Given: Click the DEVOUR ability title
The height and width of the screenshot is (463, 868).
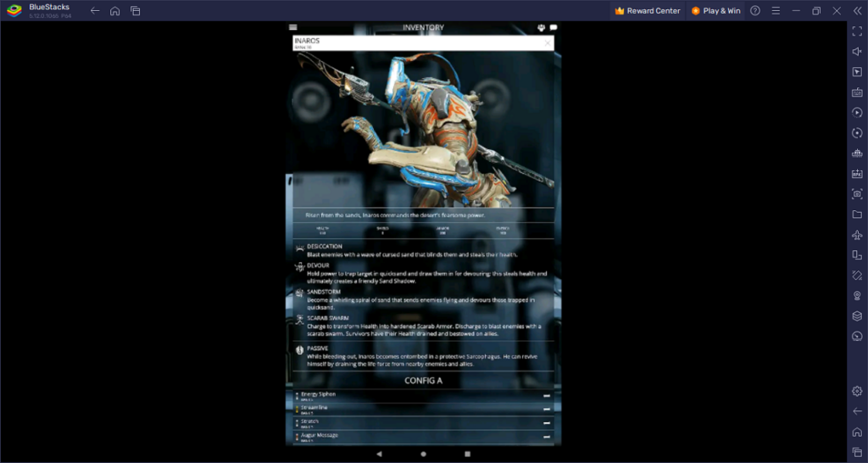Looking at the screenshot, I should coord(319,265).
